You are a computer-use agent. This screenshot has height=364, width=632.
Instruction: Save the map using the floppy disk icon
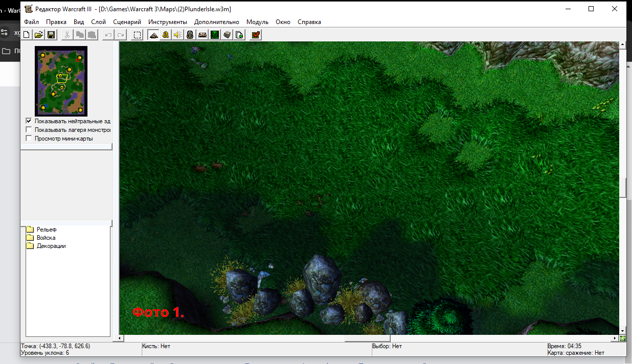pos(51,35)
